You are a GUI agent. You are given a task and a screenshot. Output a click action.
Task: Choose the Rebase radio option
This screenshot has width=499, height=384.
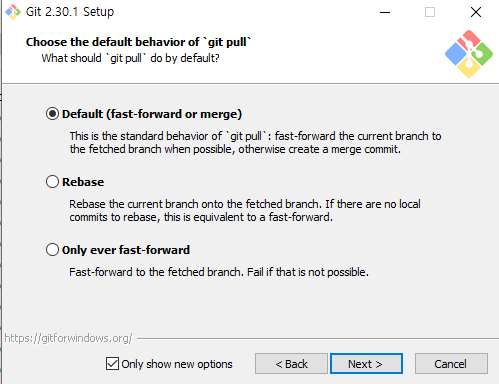pyautogui.click(x=52, y=182)
